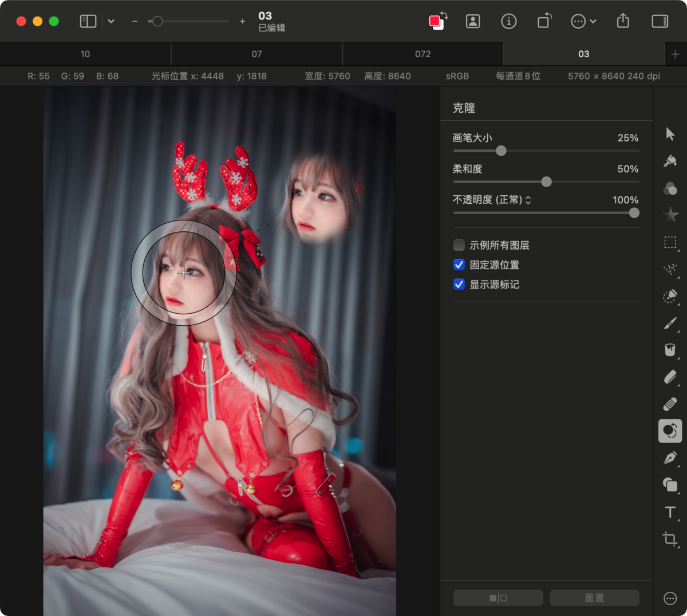The height and width of the screenshot is (616, 687).
Task: Activate the Type text tool
Action: tap(670, 512)
